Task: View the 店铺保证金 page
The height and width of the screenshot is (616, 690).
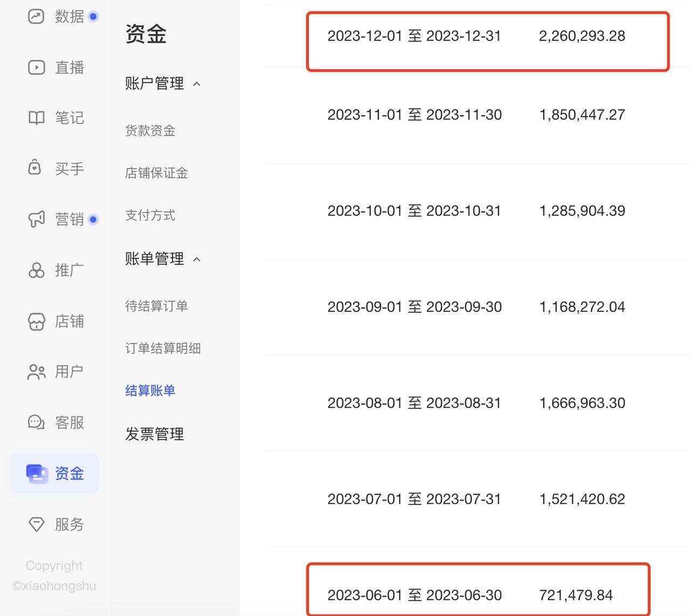Action: (x=156, y=173)
